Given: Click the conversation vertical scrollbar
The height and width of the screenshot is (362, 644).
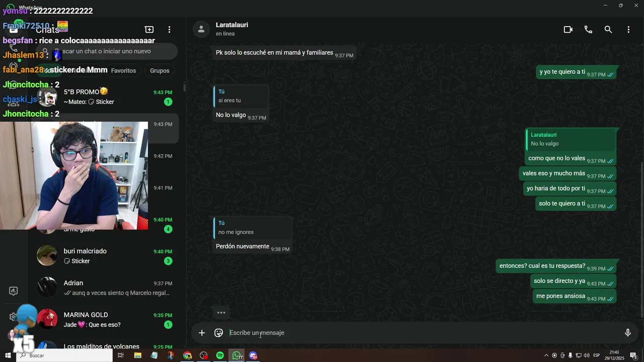Looking at the screenshot, I should (x=642, y=239).
